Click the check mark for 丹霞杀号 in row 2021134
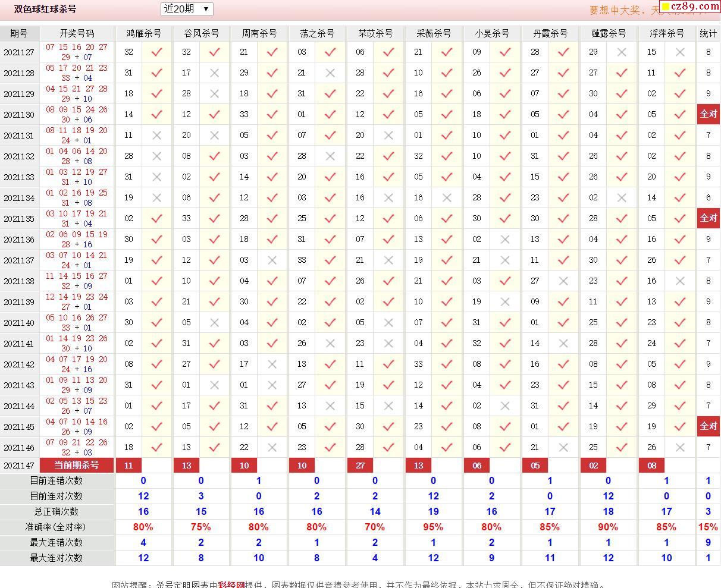 click(x=563, y=198)
